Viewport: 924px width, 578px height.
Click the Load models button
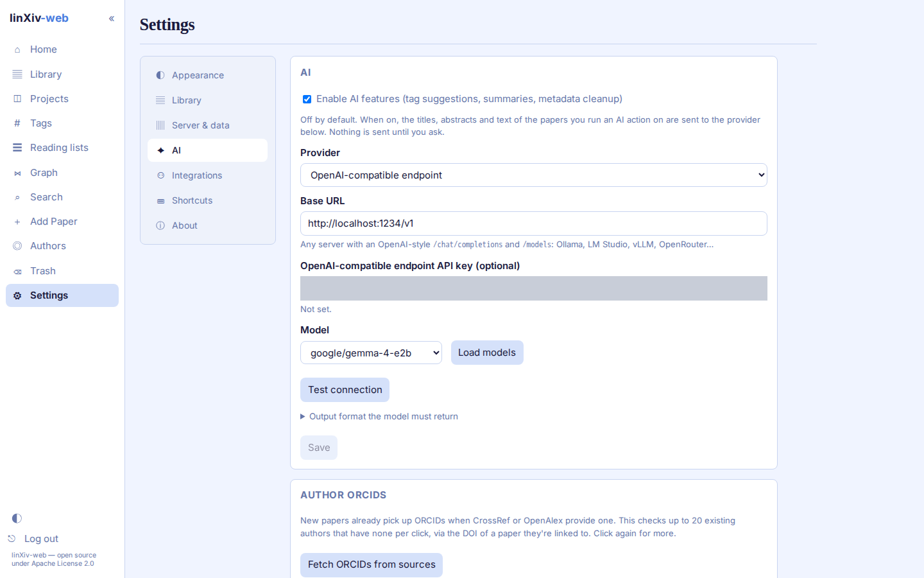[487, 353]
